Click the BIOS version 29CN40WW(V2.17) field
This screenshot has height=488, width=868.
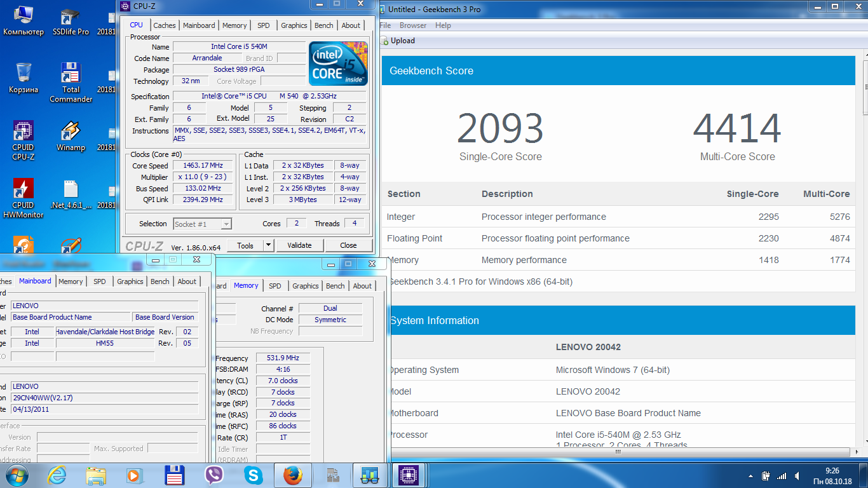(x=105, y=398)
